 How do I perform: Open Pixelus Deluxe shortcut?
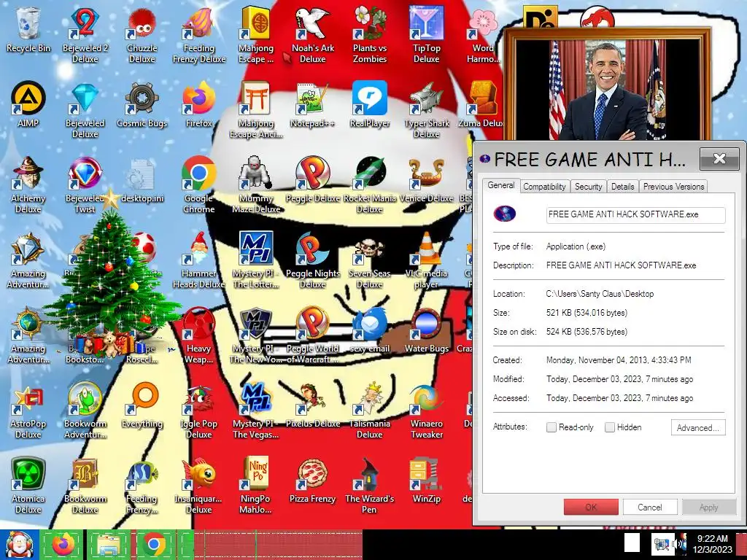[x=312, y=405]
